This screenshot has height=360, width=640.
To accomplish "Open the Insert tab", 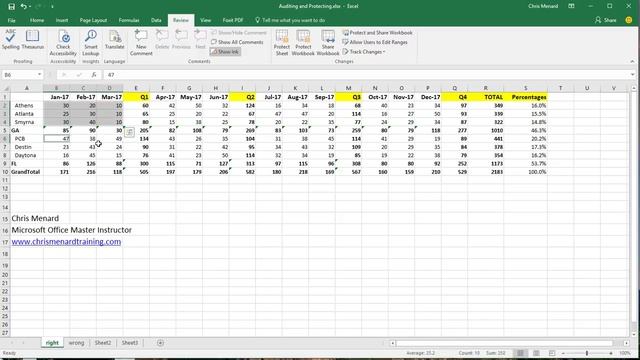I will pyautogui.click(x=62, y=20).
